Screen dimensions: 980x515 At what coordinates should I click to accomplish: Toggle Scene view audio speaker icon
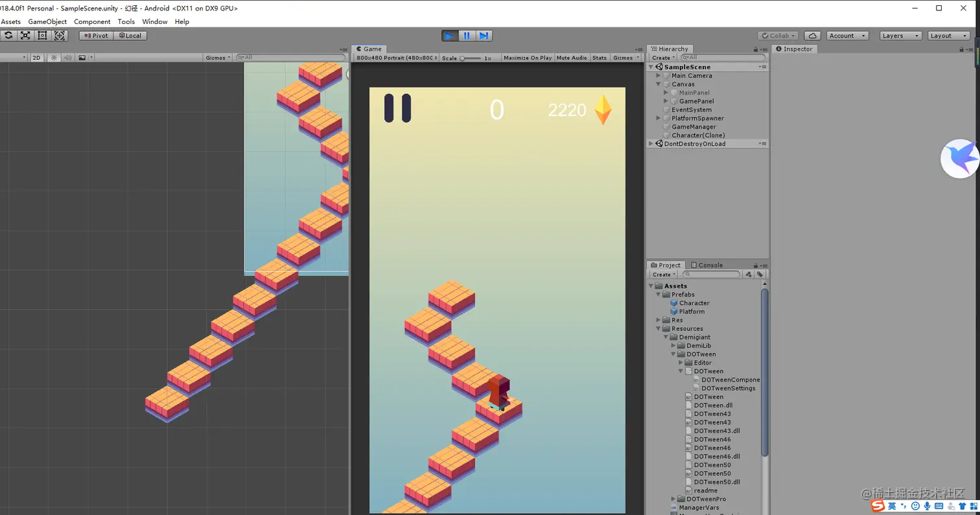(x=68, y=58)
